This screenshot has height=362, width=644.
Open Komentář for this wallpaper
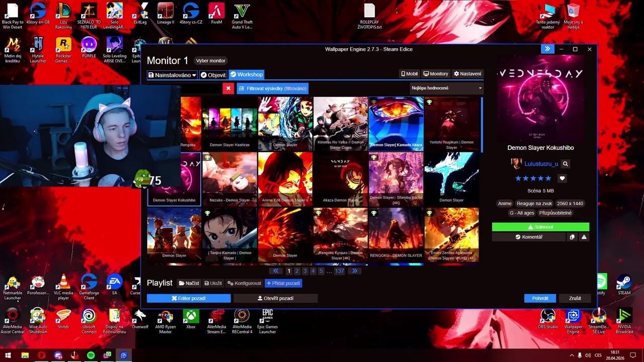pyautogui.click(x=529, y=237)
